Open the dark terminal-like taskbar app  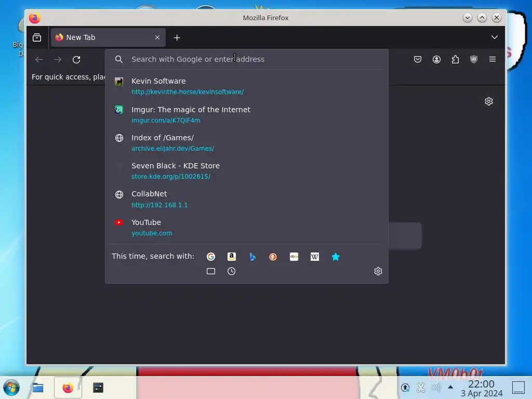click(x=98, y=388)
